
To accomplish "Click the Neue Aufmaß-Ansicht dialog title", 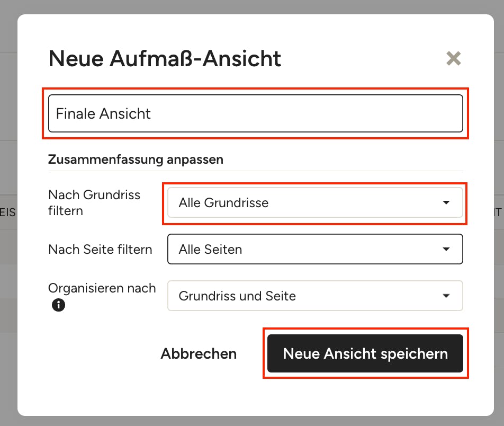I will click(165, 59).
